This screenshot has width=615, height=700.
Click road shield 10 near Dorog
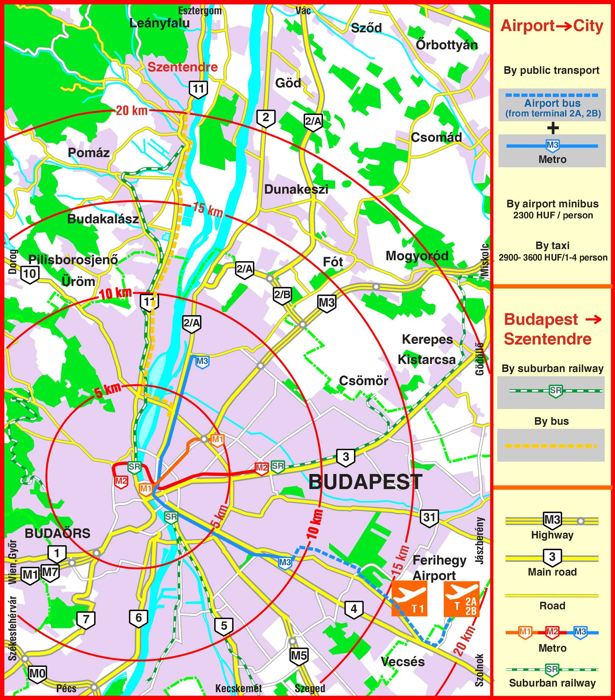click(30, 275)
